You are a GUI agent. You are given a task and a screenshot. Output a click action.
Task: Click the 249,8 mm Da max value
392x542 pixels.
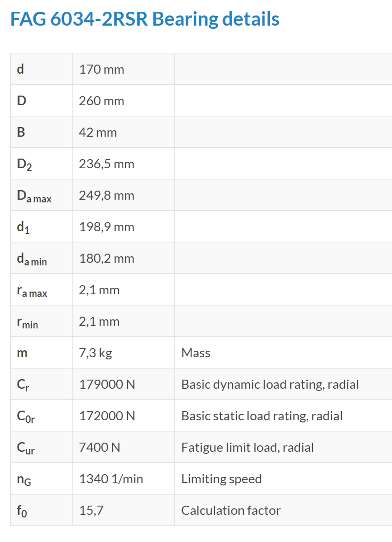pos(106,195)
